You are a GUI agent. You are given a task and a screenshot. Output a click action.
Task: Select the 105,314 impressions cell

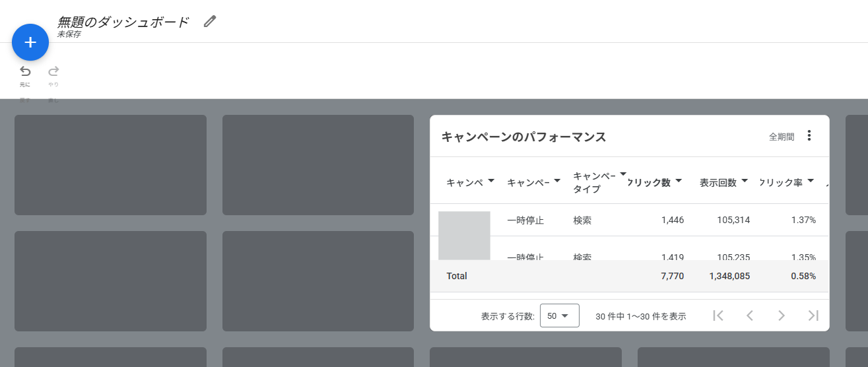733,220
